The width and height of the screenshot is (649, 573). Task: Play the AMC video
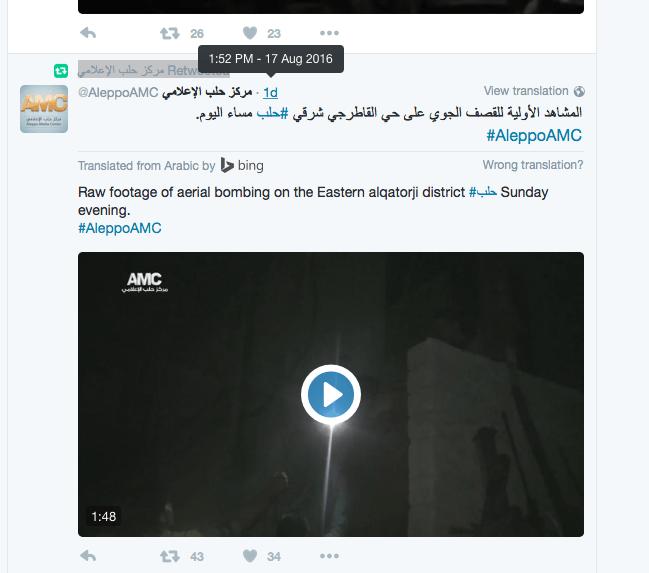(x=331, y=395)
